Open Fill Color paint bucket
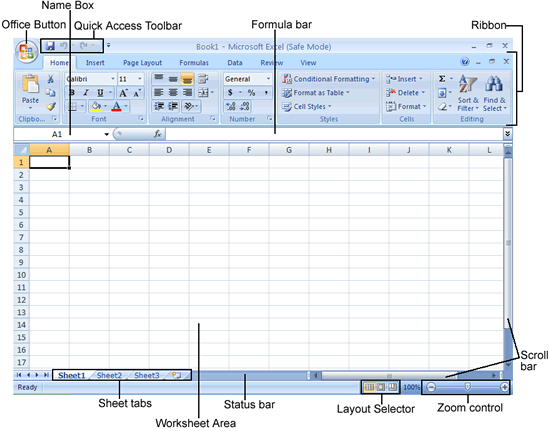Image resolution: width=550 pixels, height=431 pixels. point(95,106)
